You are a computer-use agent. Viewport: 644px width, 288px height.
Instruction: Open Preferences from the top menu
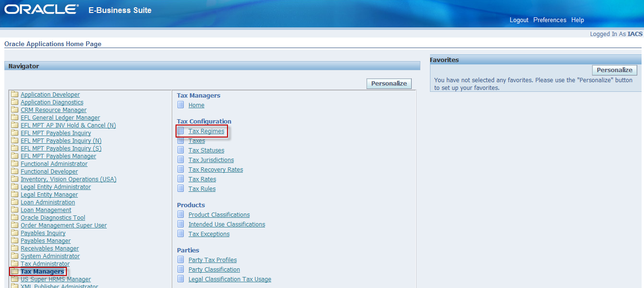click(549, 20)
